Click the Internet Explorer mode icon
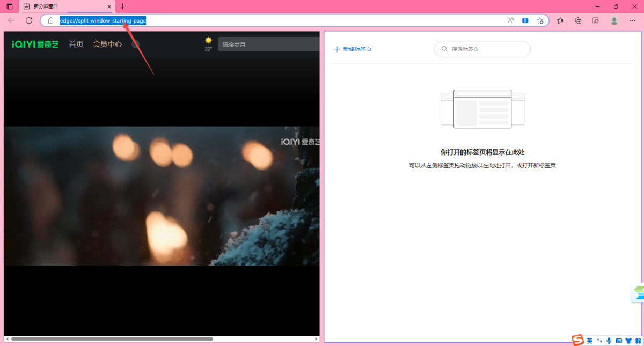 pos(596,20)
